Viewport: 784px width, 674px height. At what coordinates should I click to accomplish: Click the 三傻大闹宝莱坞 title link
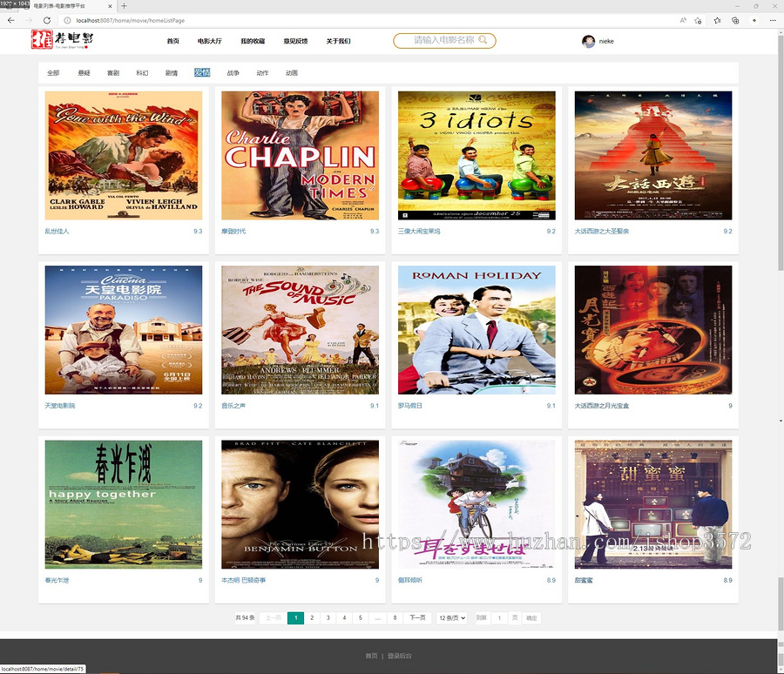tap(419, 232)
